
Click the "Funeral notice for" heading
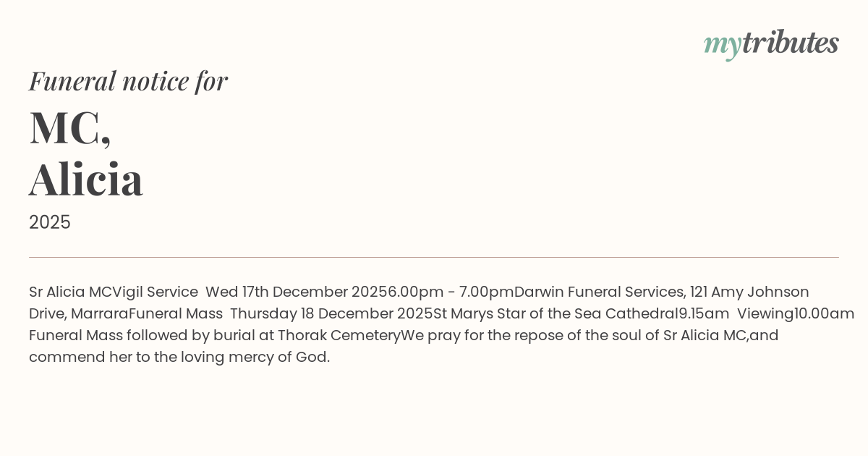(x=128, y=81)
